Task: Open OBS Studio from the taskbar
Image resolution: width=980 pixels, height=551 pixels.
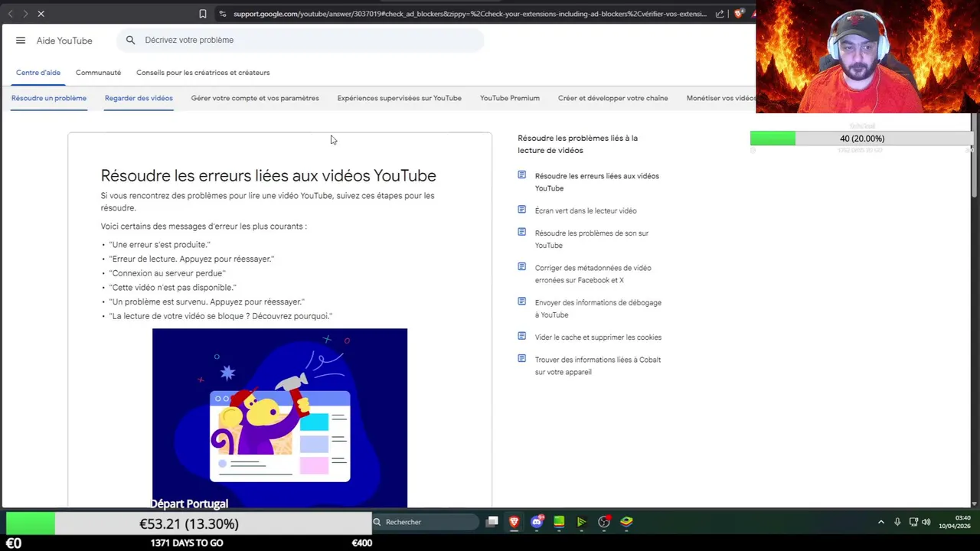Action: [604, 522]
